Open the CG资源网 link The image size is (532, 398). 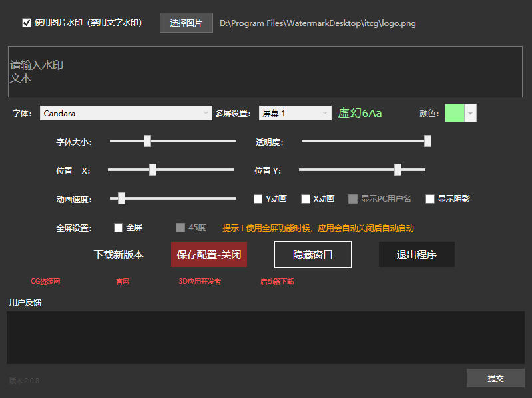(45, 281)
